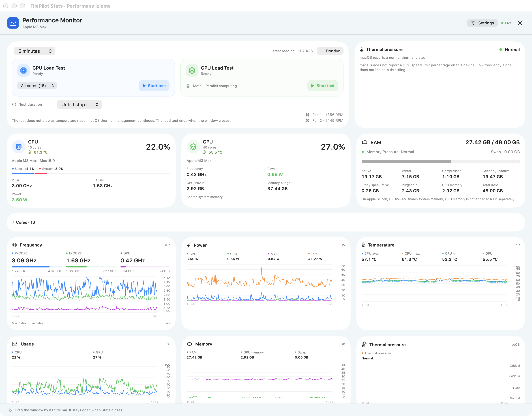This screenshot has height=416, width=532.
Task: Click the small Metal layers icon
Action: (188, 86)
